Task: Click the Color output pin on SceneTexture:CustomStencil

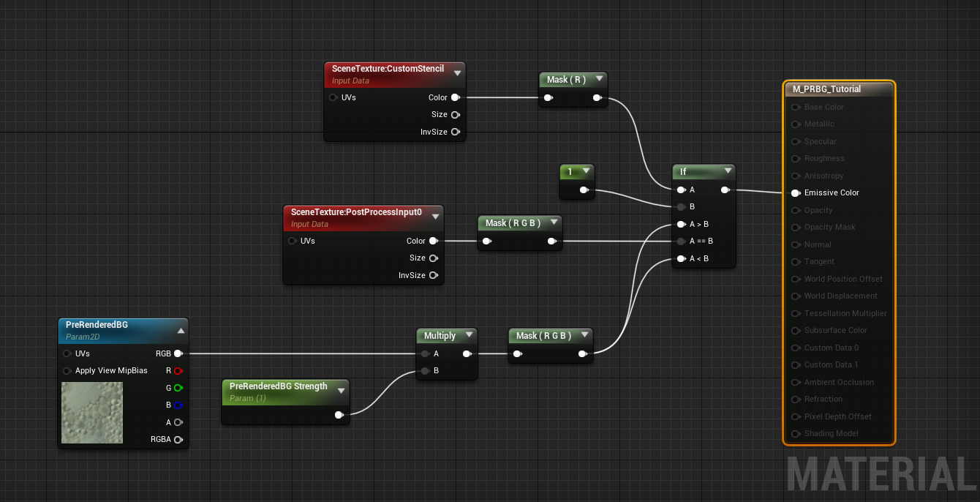Action: pyautogui.click(x=456, y=97)
